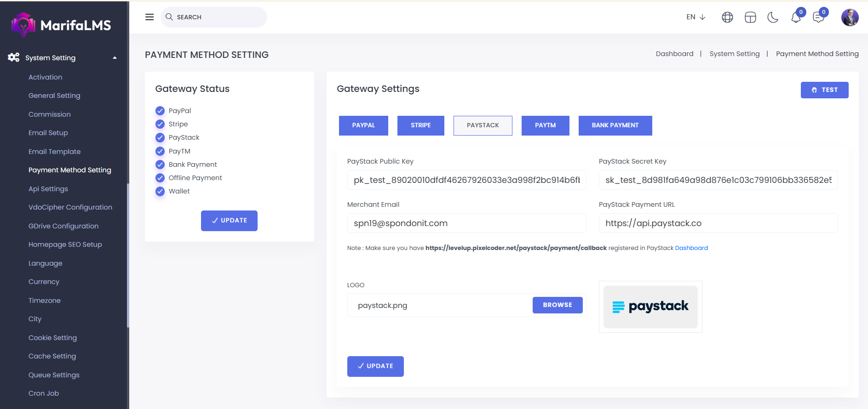The image size is (868, 409).
Task: Open the EN language dropdown
Action: click(x=696, y=17)
